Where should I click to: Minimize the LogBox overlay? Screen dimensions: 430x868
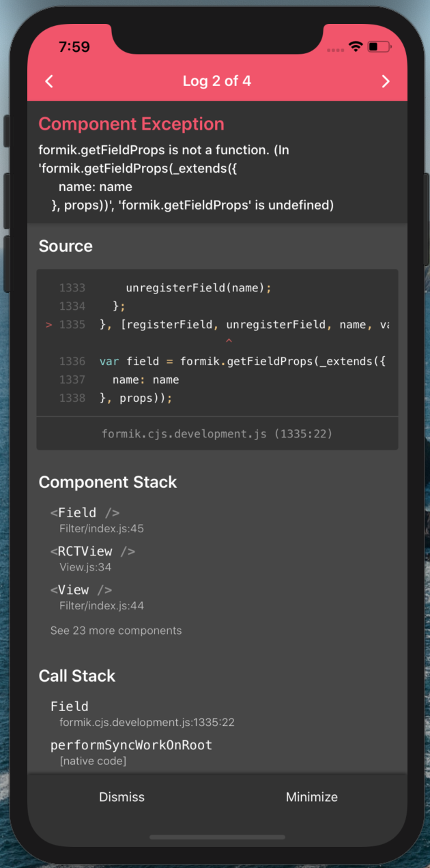[x=311, y=796]
